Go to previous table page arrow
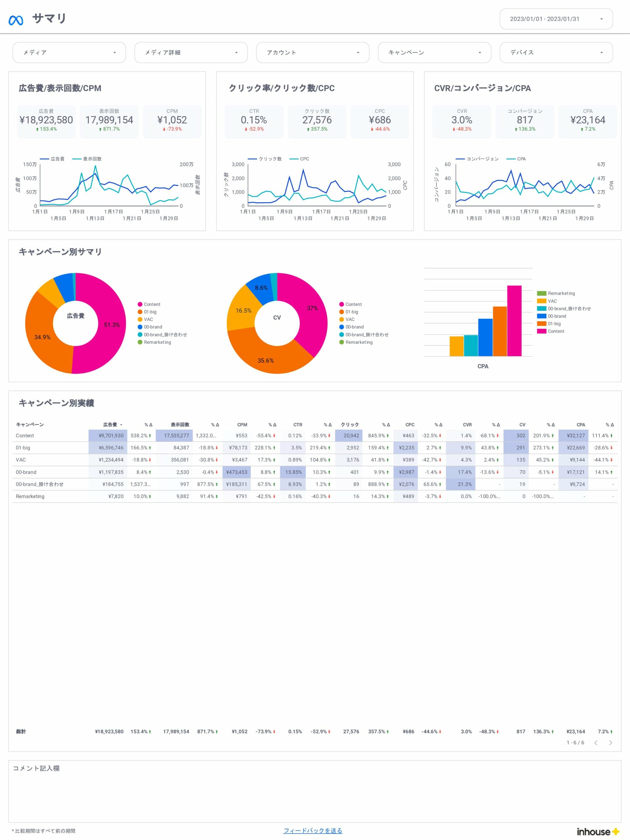 pyautogui.click(x=596, y=743)
